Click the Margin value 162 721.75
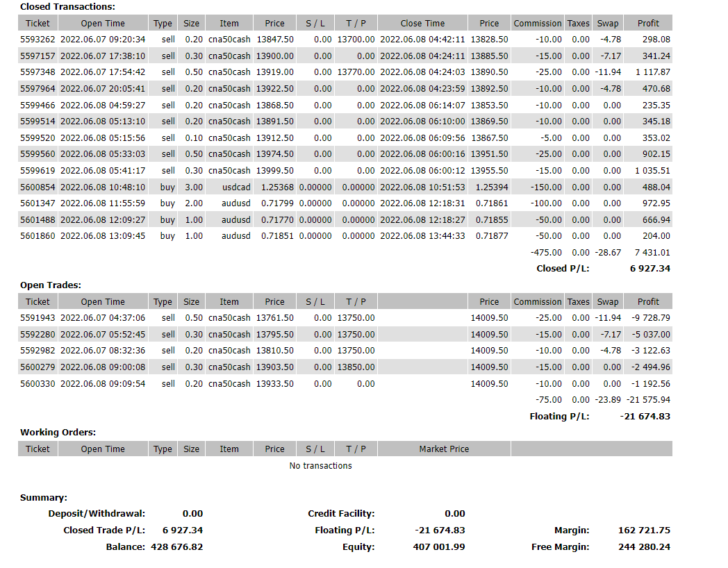728x568 pixels. (x=644, y=530)
